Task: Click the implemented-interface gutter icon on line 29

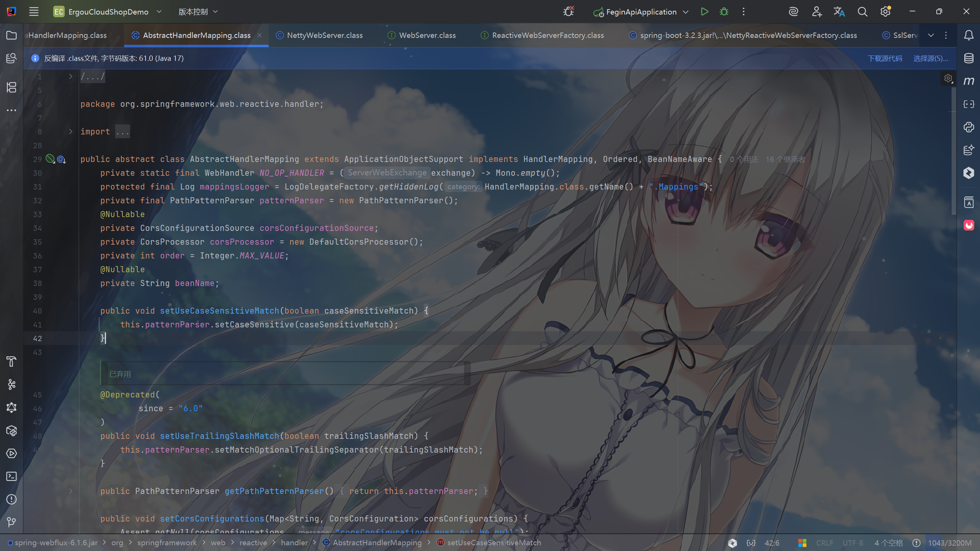Action: [x=61, y=159]
